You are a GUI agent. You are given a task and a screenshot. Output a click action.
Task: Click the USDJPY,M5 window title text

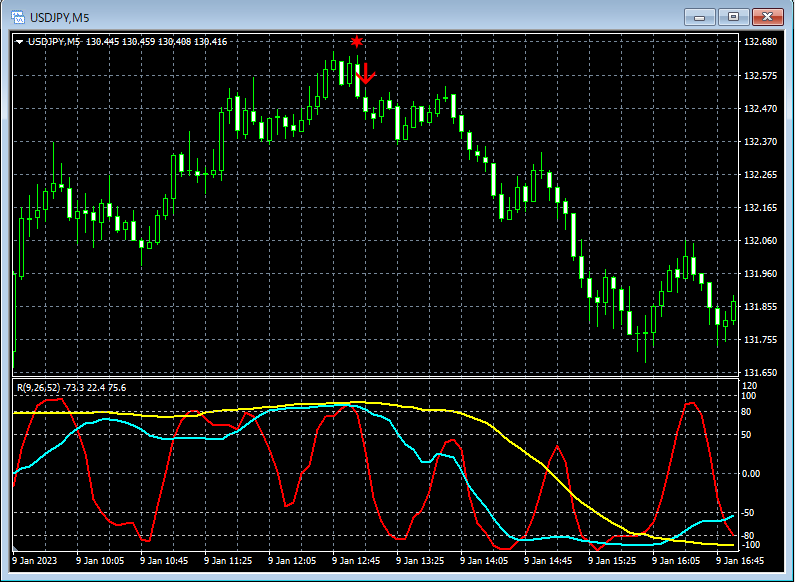[59, 18]
